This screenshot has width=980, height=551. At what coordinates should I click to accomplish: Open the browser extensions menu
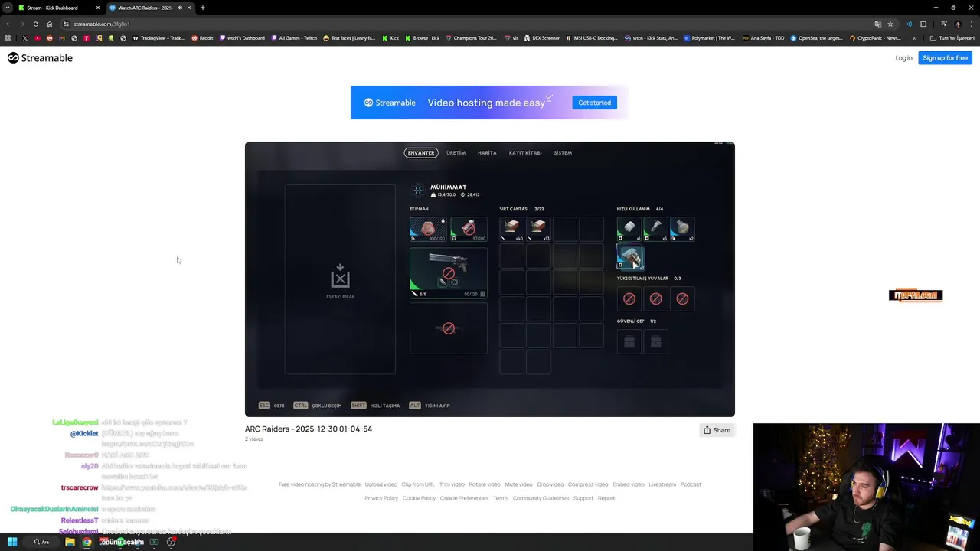923,24
